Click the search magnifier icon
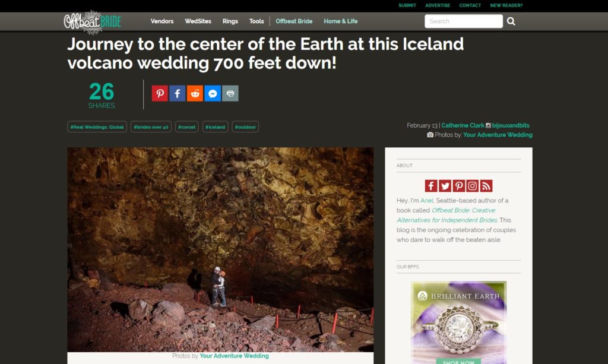 click(511, 21)
